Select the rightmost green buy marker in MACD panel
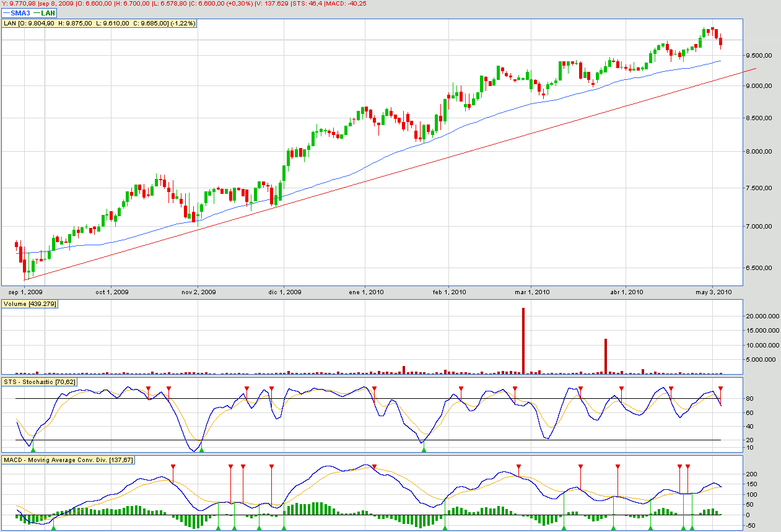The width and height of the screenshot is (781, 532). (x=692, y=528)
